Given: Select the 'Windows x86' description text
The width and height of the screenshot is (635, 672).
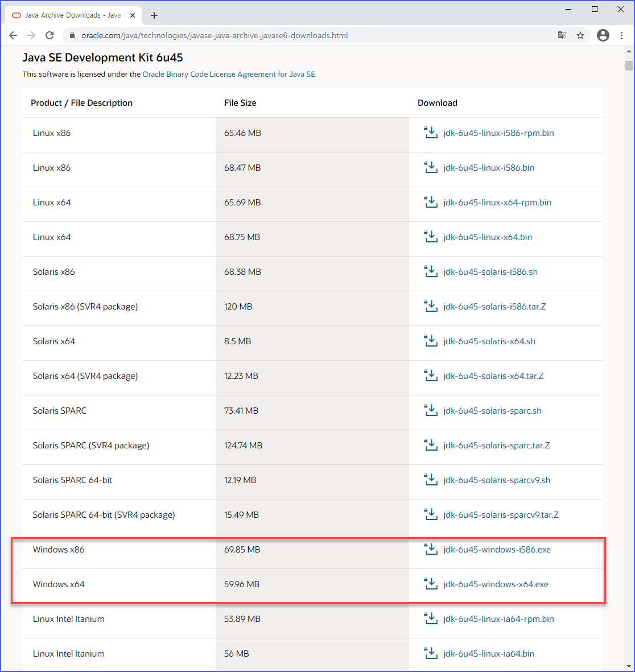Looking at the screenshot, I should click(59, 550).
